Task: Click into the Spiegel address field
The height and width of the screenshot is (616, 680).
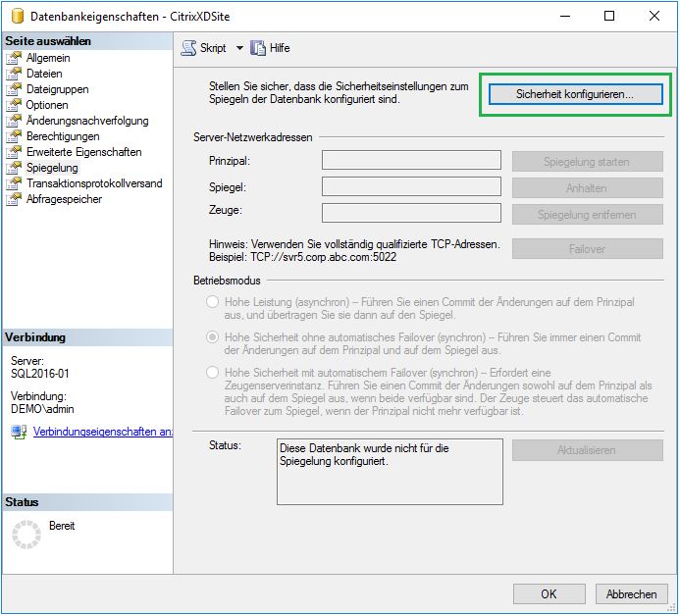Action: [411, 186]
